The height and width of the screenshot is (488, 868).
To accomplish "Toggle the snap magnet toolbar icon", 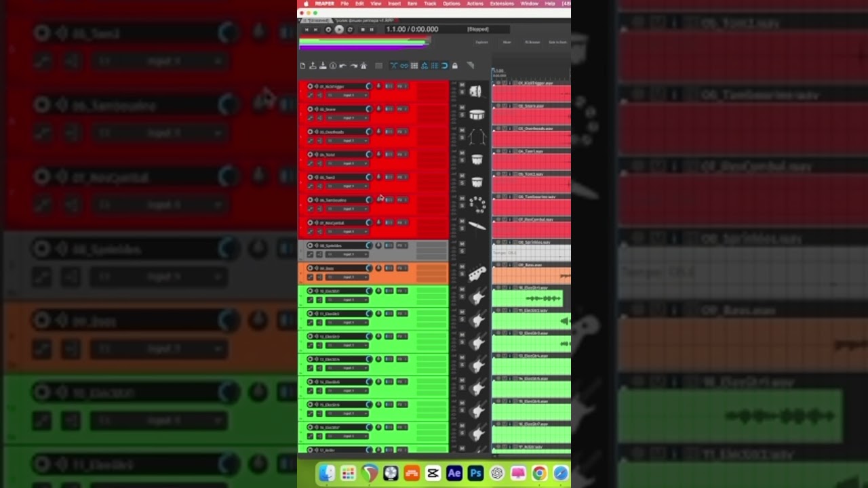I will point(445,66).
